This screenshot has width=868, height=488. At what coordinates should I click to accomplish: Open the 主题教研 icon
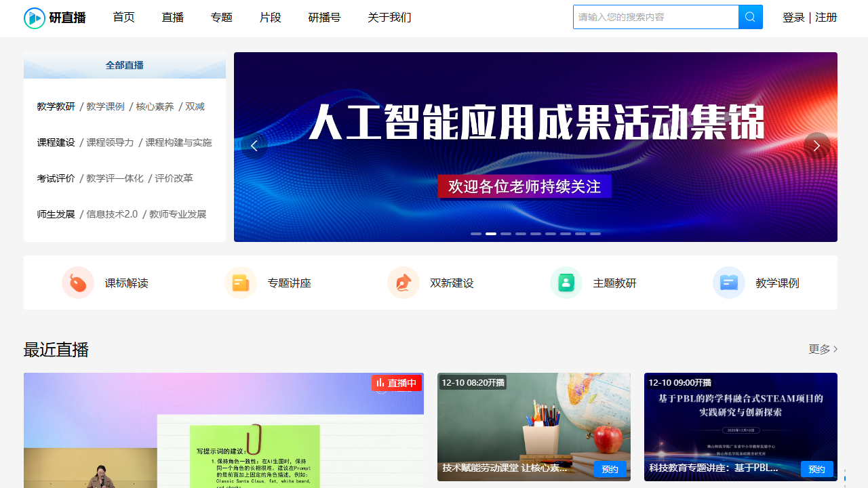point(566,283)
